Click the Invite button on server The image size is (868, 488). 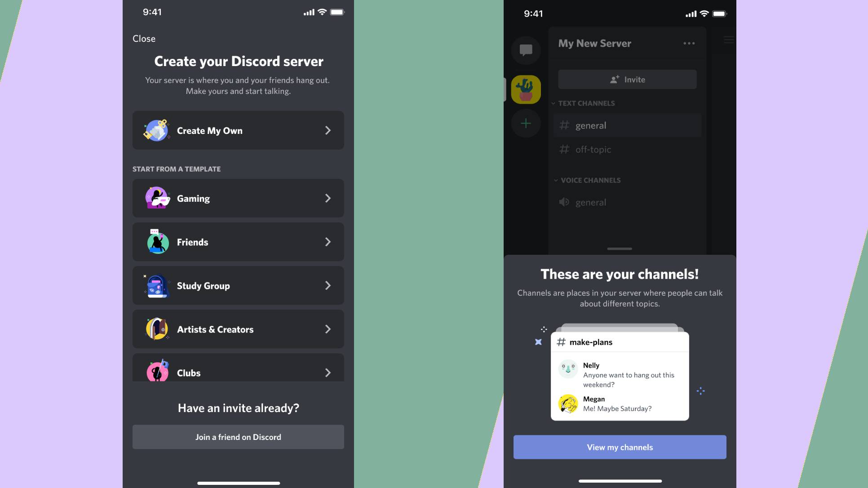[627, 79]
